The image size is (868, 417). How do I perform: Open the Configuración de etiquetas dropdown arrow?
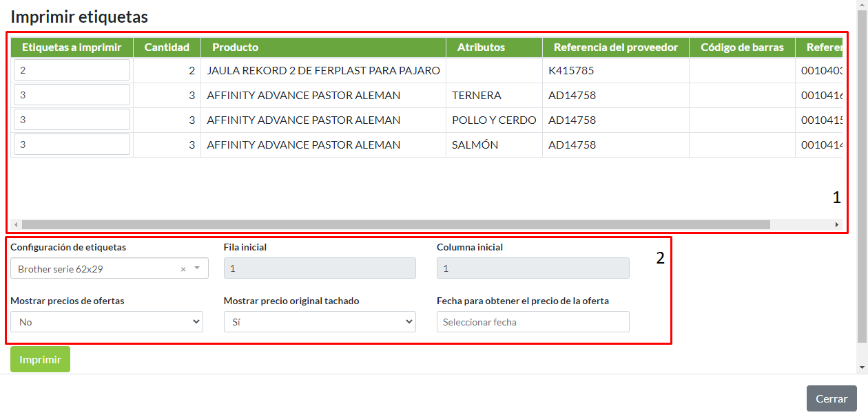(197, 268)
